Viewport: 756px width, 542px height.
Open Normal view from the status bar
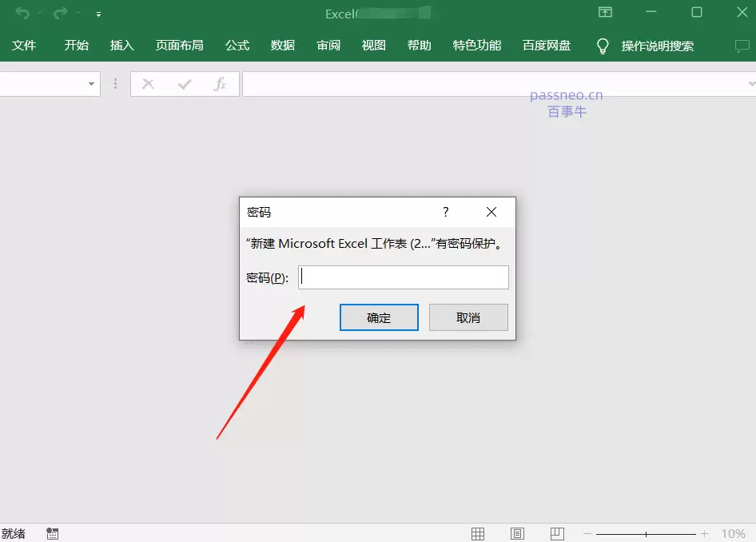[x=478, y=533]
